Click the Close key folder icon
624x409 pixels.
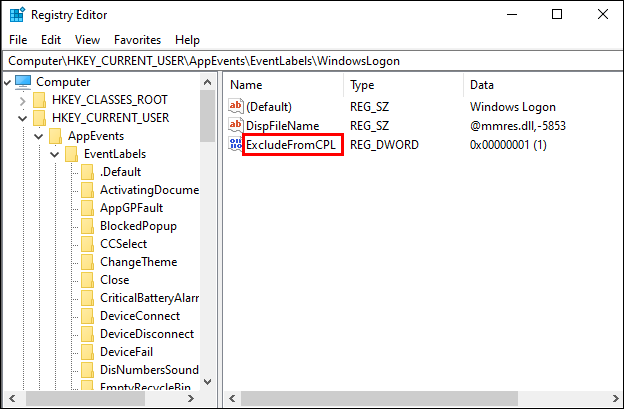[87, 280]
